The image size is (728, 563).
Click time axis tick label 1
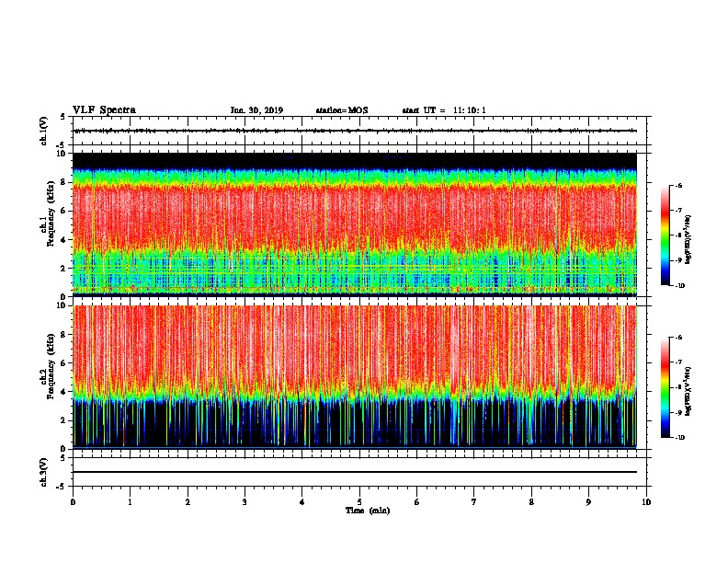click(x=130, y=502)
